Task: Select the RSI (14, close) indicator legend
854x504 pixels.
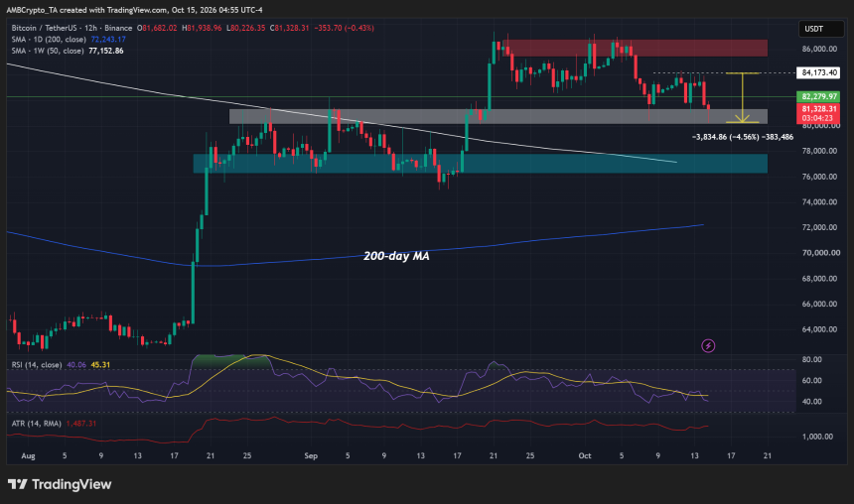Action: (37, 365)
